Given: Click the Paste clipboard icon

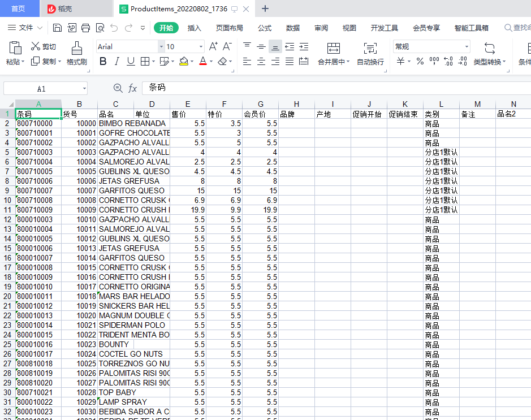Looking at the screenshot, I should [x=15, y=47].
